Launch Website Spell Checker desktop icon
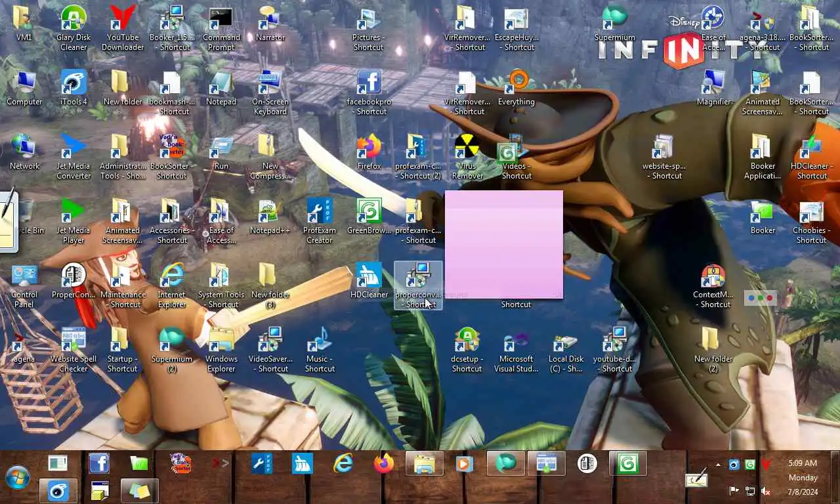 pos(73,350)
